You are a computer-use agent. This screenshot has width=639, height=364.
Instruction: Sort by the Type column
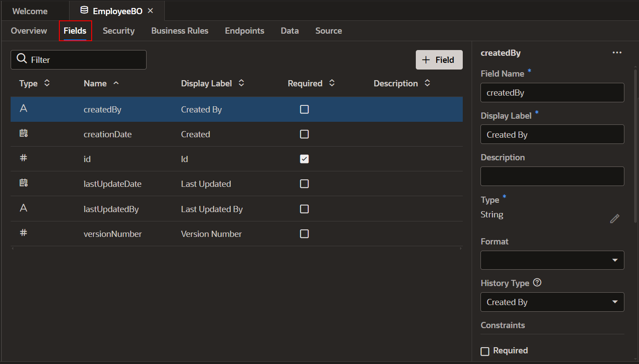coord(47,83)
